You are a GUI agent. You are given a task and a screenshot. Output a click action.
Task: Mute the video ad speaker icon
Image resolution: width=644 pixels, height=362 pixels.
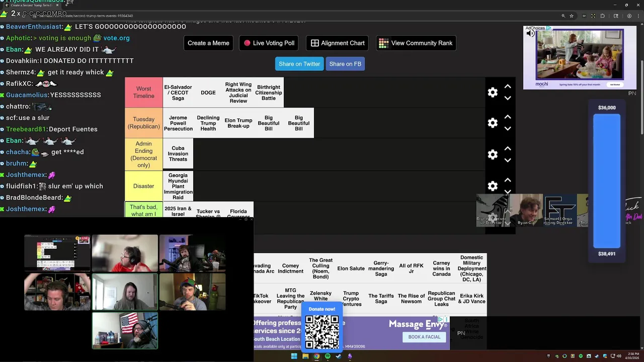pos(530,34)
